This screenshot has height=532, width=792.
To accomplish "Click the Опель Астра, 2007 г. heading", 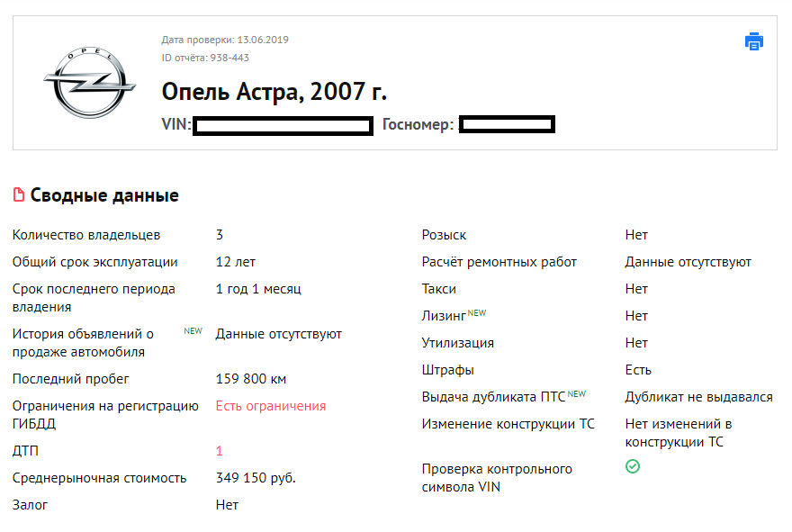I will 274,92.
